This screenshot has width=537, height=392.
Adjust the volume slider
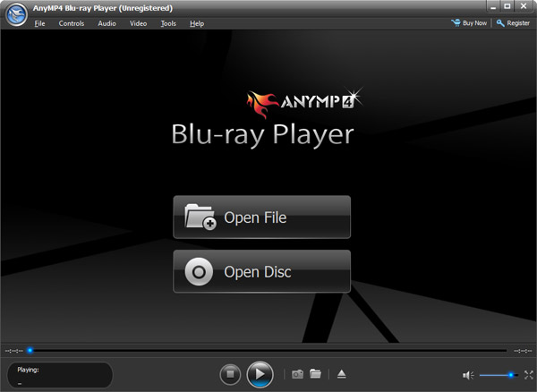(x=499, y=375)
